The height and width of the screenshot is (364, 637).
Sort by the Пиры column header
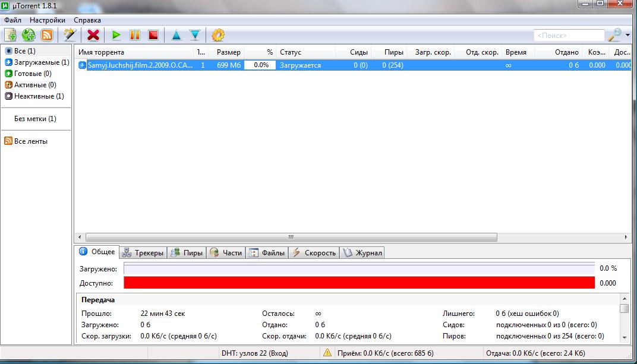pos(389,52)
